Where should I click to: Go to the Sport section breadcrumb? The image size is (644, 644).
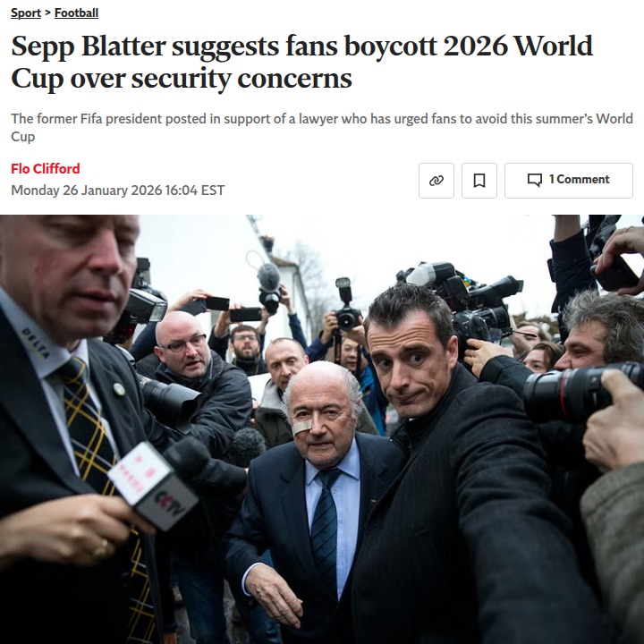coord(26,13)
